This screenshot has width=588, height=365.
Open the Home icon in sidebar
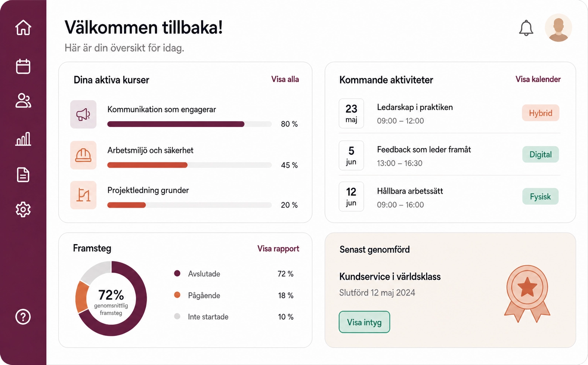coord(23,27)
